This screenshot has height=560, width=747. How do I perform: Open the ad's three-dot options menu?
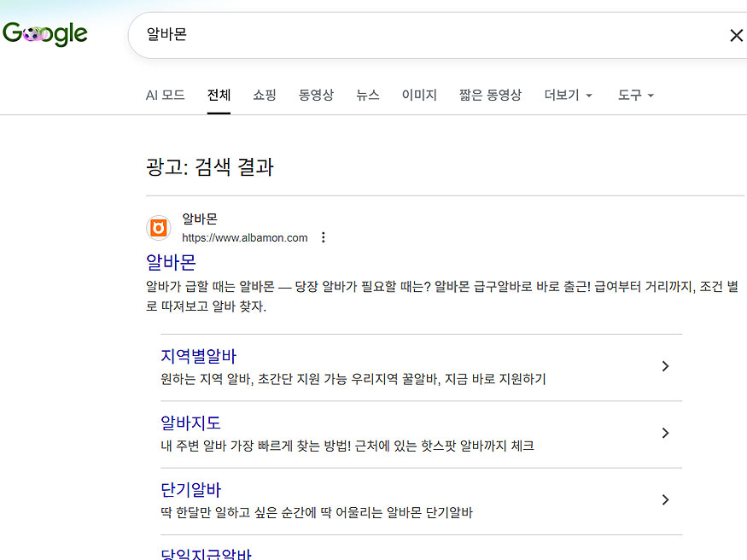tap(324, 237)
